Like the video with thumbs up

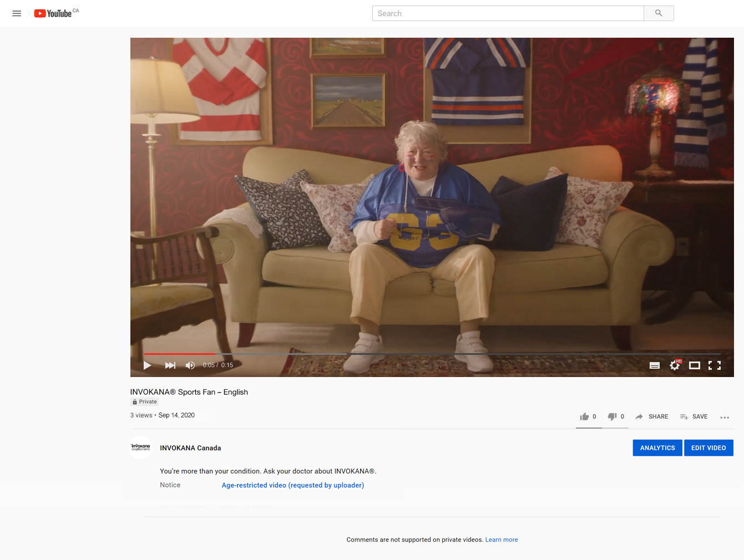[x=588, y=416]
